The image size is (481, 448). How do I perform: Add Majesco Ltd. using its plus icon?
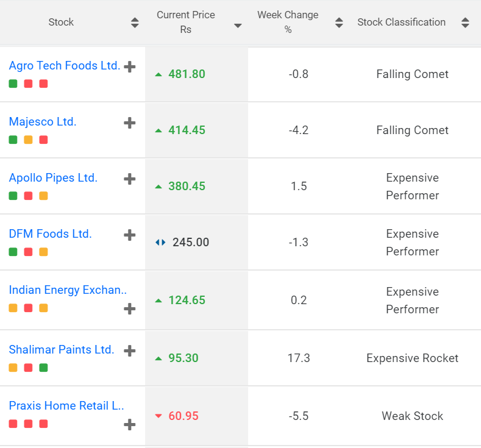click(129, 123)
